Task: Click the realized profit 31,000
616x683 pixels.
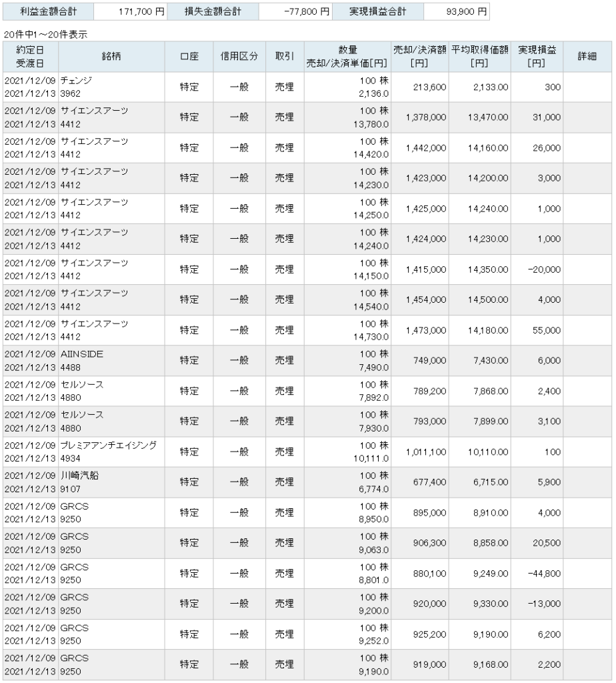Action: (547, 117)
